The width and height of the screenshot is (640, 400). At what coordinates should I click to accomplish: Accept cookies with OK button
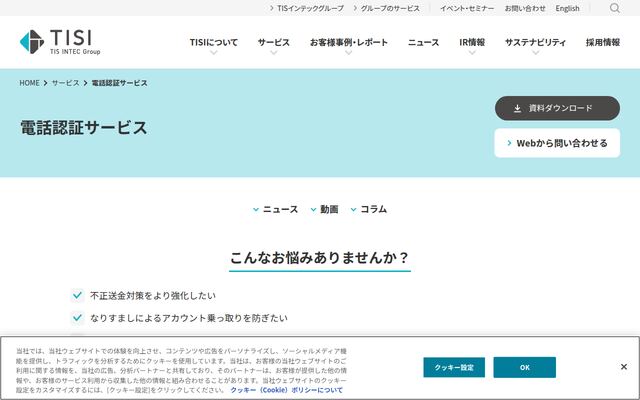[x=524, y=367]
